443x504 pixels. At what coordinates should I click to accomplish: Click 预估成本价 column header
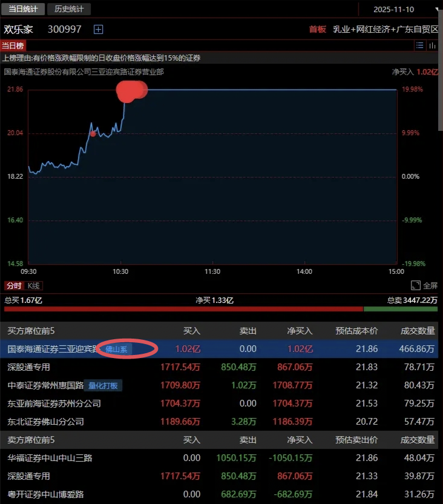[356, 331]
